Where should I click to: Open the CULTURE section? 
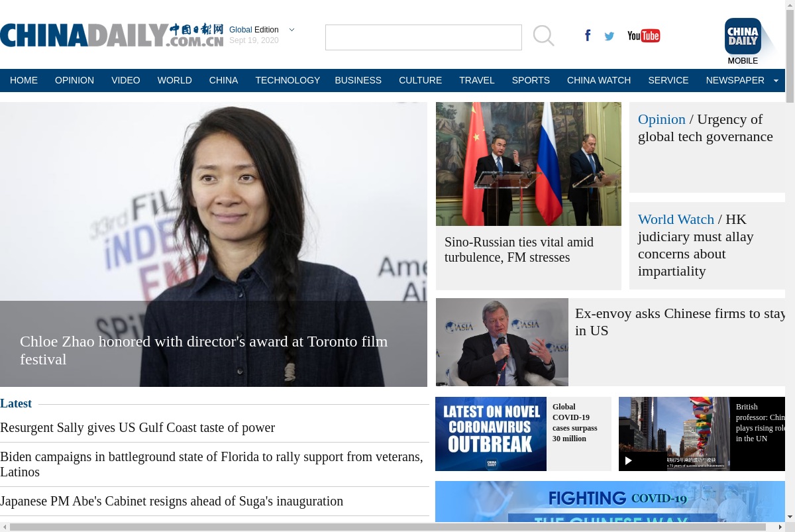[x=420, y=80]
